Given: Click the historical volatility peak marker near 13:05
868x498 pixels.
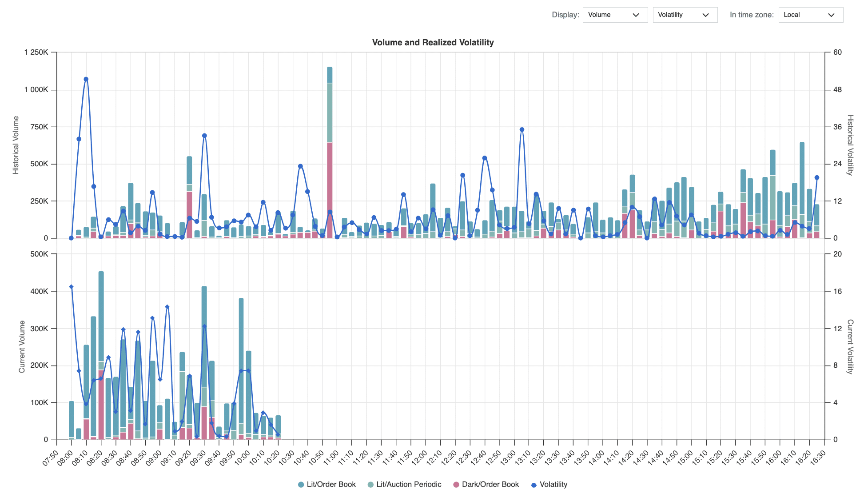Looking at the screenshot, I should click(522, 130).
